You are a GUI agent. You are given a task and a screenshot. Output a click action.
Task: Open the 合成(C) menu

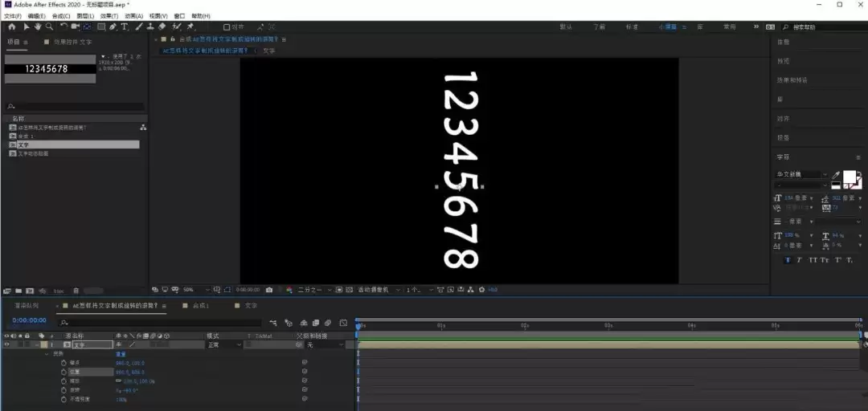pyautogui.click(x=61, y=16)
